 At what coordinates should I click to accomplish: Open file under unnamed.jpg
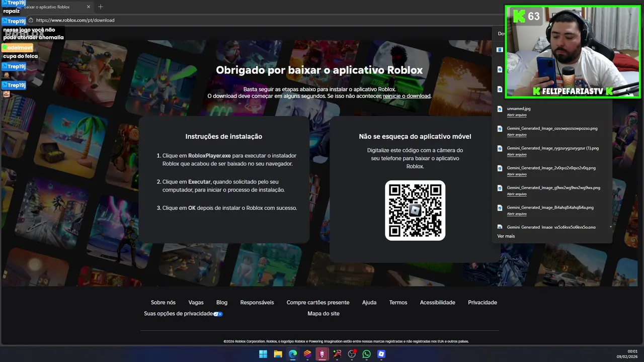pos(517,115)
